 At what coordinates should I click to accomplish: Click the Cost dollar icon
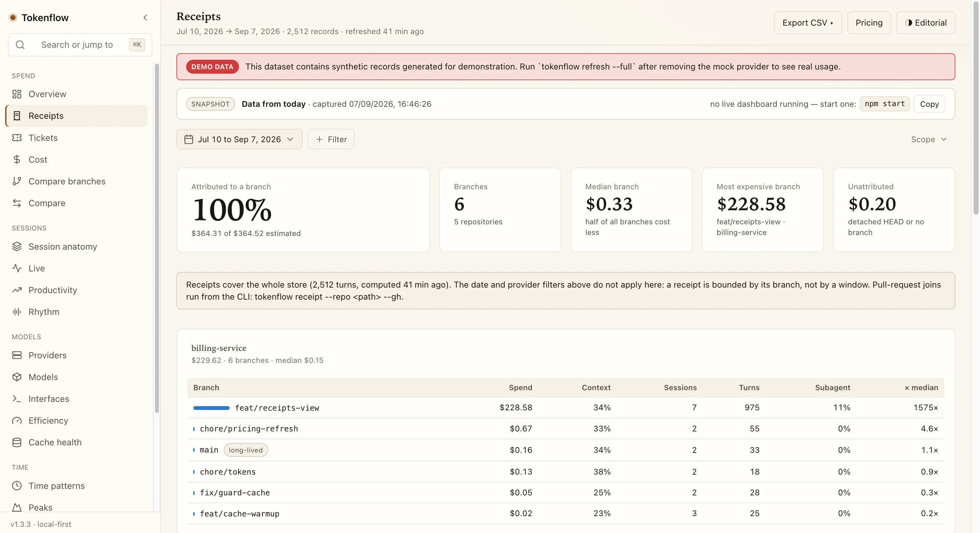(x=17, y=159)
